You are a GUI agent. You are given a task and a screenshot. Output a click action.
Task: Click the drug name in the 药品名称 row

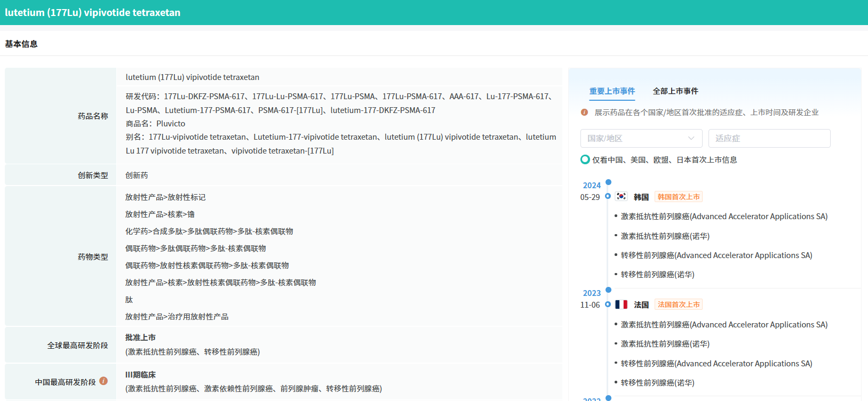pyautogui.click(x=193, y=77)
